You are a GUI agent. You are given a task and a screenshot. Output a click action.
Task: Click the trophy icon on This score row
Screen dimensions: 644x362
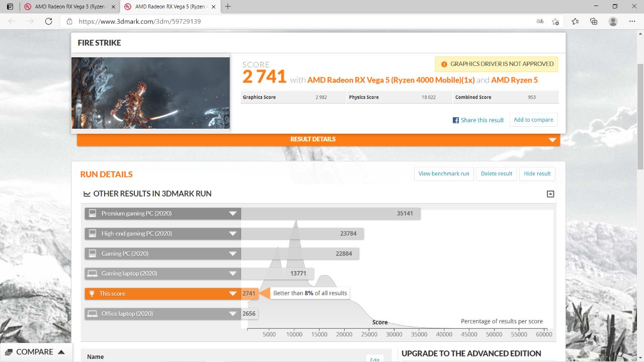click(92, 294)
